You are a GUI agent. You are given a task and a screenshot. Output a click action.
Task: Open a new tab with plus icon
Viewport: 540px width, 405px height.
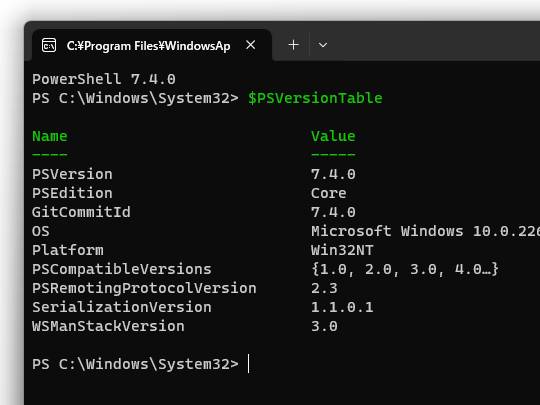coord(293,45)
